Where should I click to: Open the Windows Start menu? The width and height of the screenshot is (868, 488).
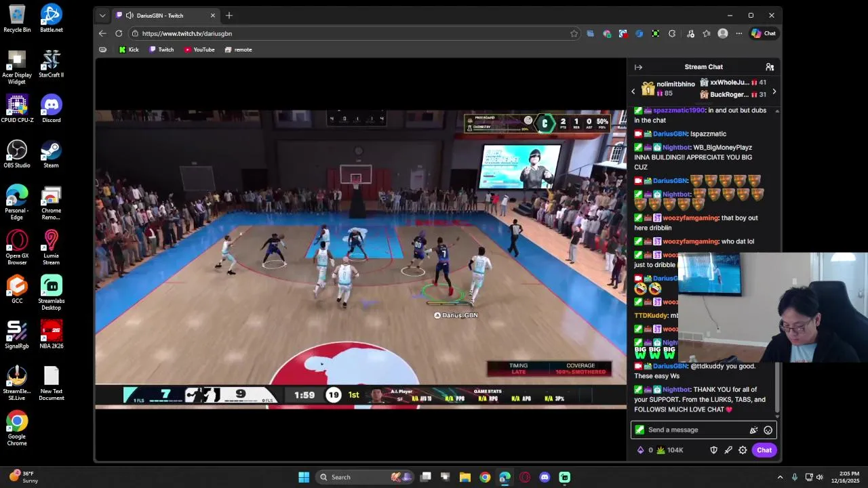click(304, 477)
